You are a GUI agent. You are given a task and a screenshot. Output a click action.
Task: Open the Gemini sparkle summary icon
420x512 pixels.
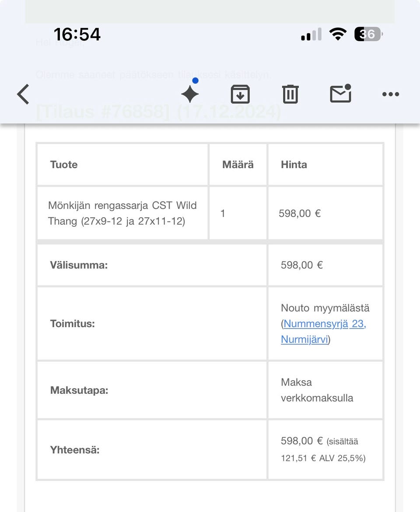pyautogui.click(x=190, y=94)
